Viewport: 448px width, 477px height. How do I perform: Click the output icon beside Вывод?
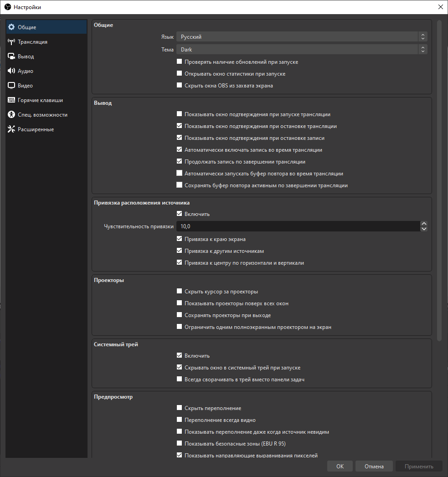(x=11, y=56)
